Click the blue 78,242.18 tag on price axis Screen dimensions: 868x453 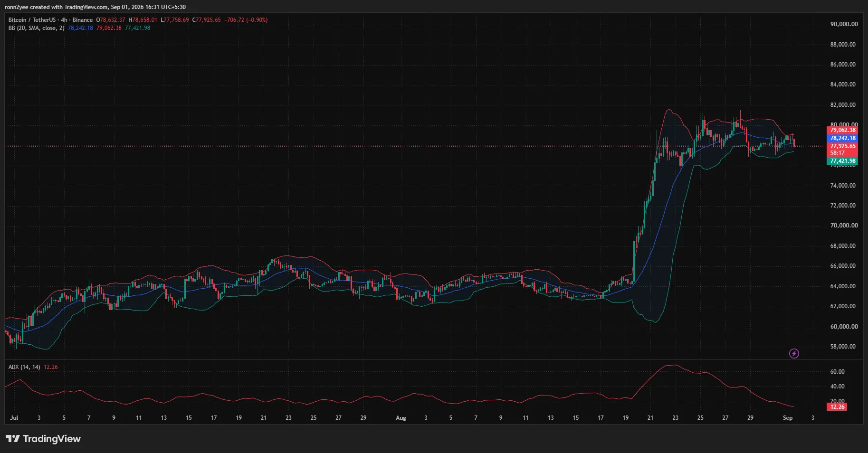[842, 138]
